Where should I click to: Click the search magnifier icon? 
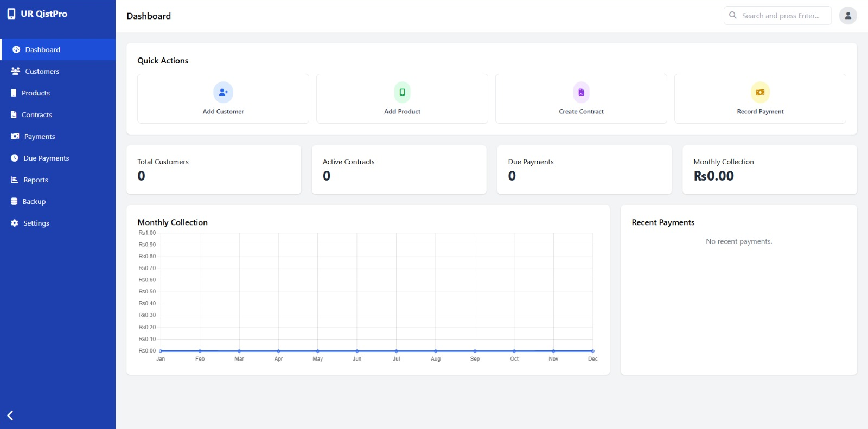point(733,16)
